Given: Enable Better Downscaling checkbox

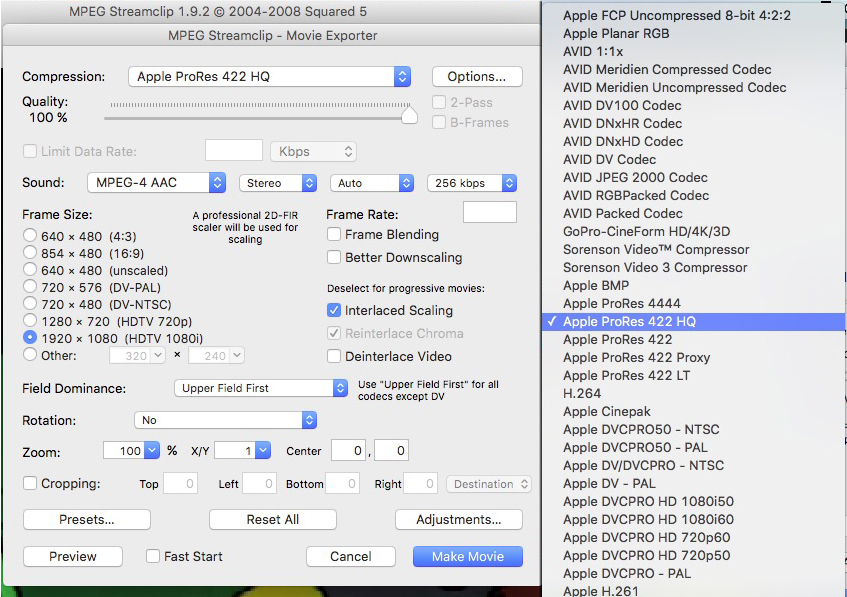Looking at the screenshot, I should point(334,257).
